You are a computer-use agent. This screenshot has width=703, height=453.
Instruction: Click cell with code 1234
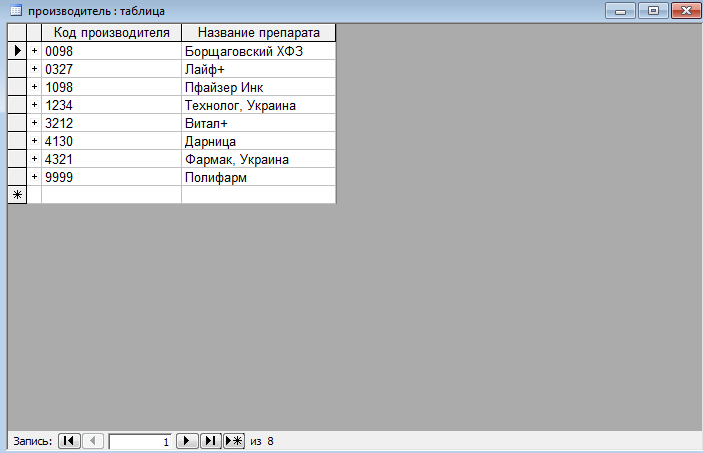pyautogui.click(x=112, y=105)
